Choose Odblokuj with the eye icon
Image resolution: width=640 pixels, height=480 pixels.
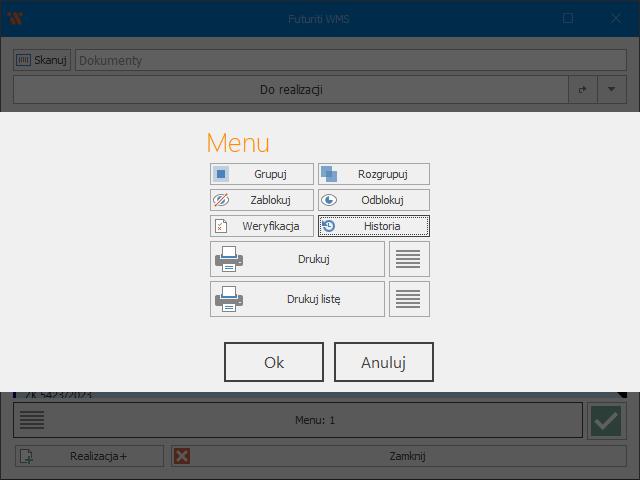coord(373,200)
